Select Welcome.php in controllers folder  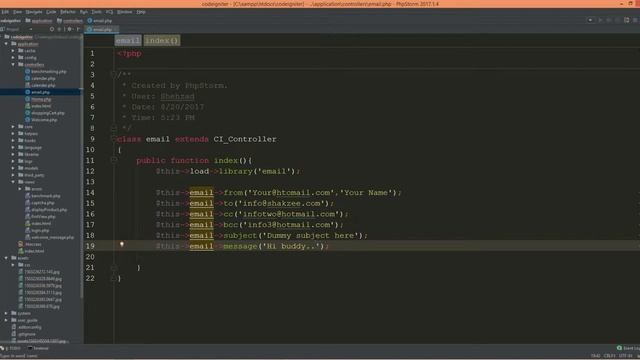click(41, 120)
